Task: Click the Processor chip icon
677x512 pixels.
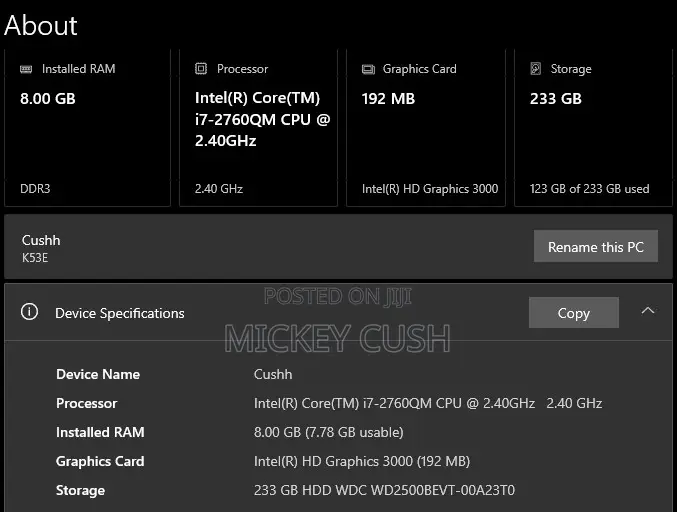Action: point(201,69)
